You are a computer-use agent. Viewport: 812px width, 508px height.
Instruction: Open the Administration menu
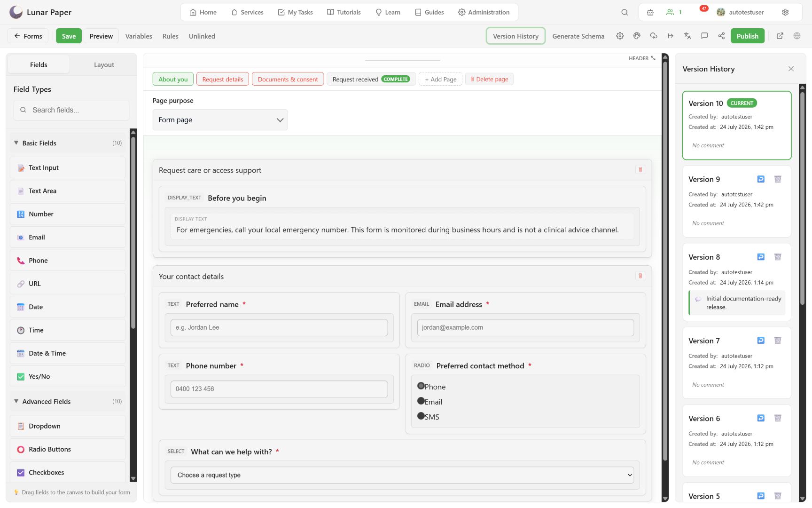pyautogui.click(x=484, y=12)
